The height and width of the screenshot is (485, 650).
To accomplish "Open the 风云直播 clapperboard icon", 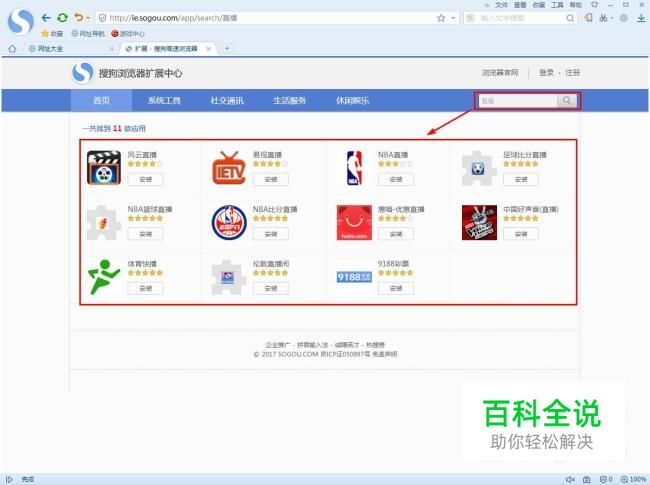I will pyautogui.click(x=104, y=167).
